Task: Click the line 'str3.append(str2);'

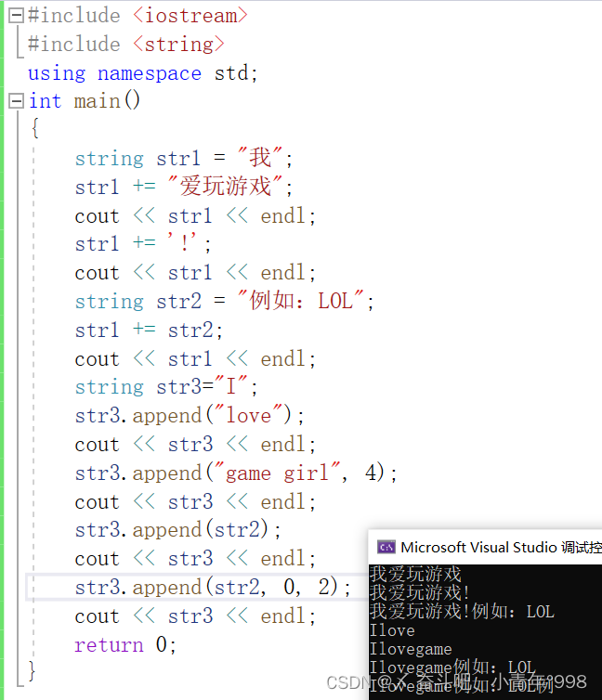Action: click(177, 530)
